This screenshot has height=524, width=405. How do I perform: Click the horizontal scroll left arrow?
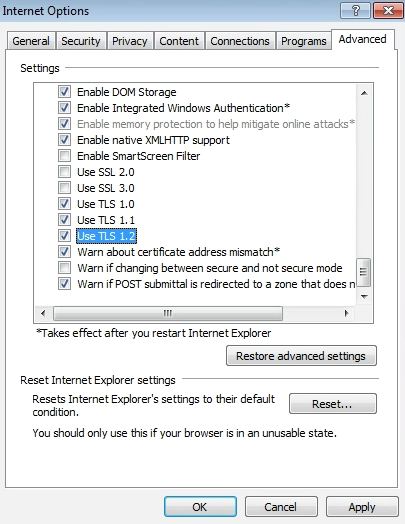(43, 313)
